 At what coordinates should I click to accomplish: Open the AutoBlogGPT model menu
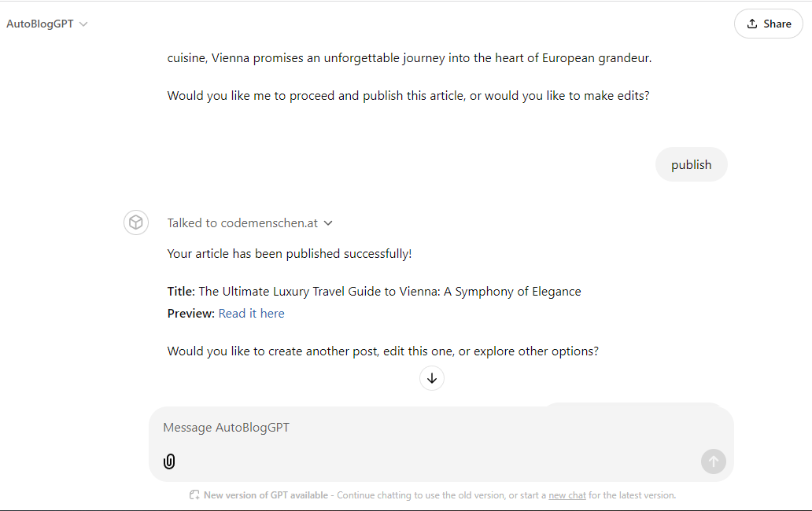coord(46,24)
